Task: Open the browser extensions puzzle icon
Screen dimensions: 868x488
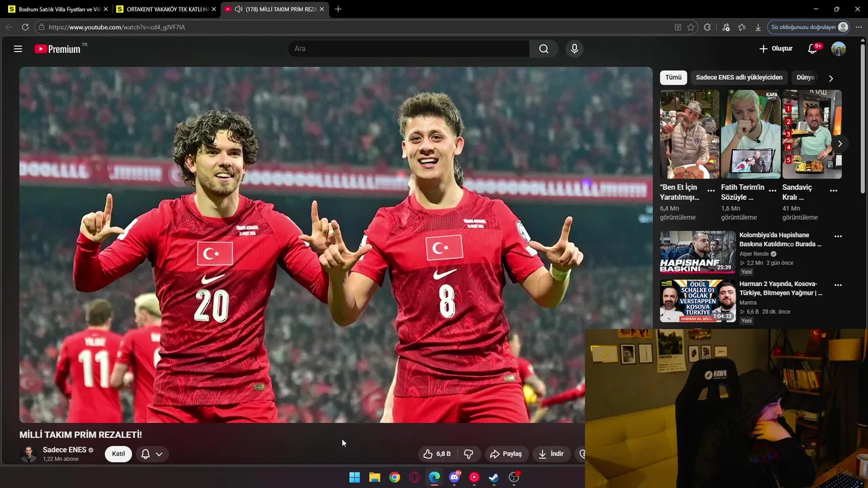Action: pyautogui.click(x=707, y=27)
